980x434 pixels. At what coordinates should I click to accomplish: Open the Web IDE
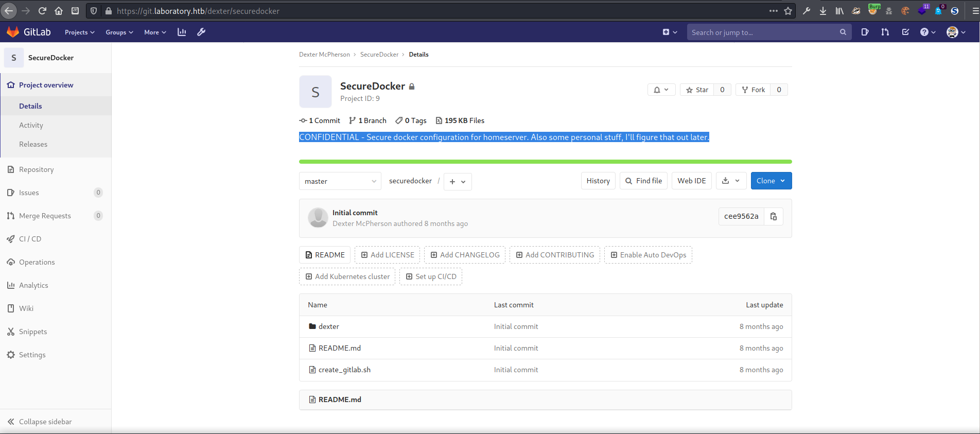tap(691, 181)
